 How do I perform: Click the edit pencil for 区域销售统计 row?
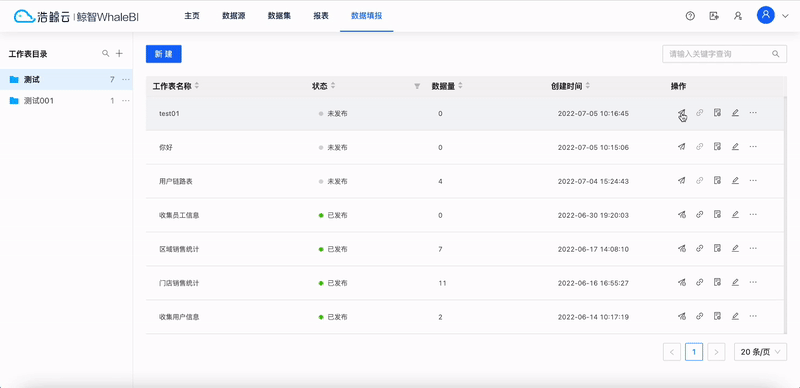(x=735, y=248)
